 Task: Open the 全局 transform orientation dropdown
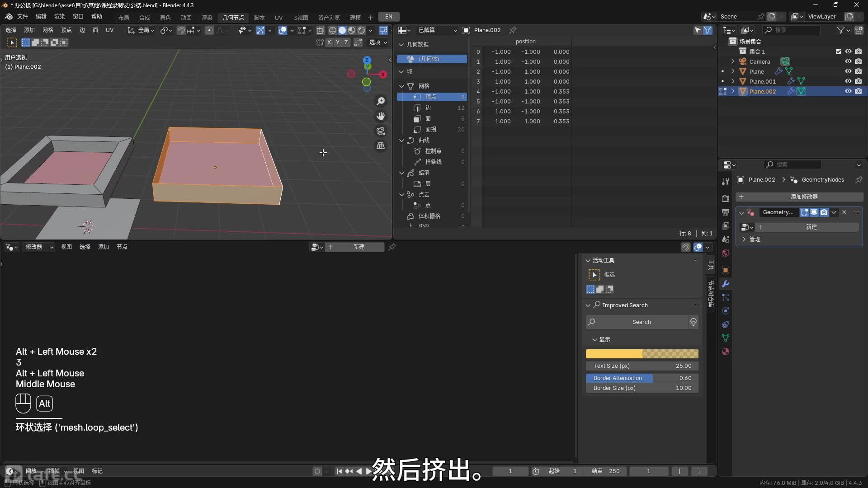click(141, 30)
